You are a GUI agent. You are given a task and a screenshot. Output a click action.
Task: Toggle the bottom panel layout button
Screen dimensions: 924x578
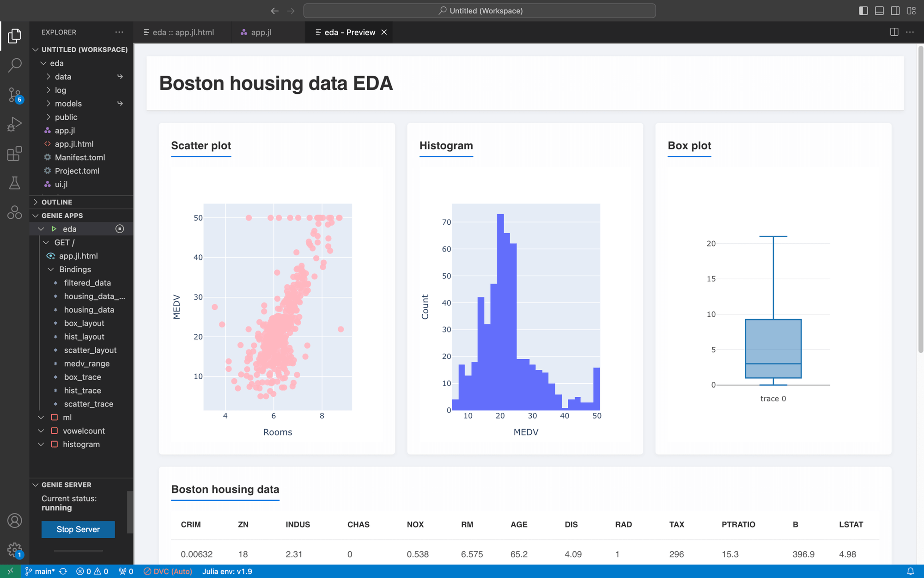[x=879, y=11]
